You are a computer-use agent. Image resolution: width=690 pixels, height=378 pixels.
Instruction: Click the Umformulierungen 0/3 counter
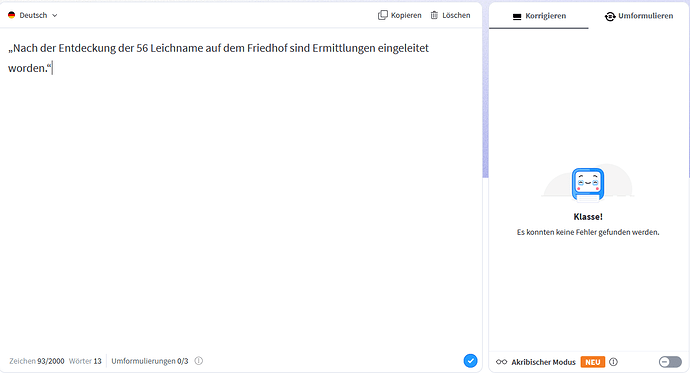pos(150,361)
